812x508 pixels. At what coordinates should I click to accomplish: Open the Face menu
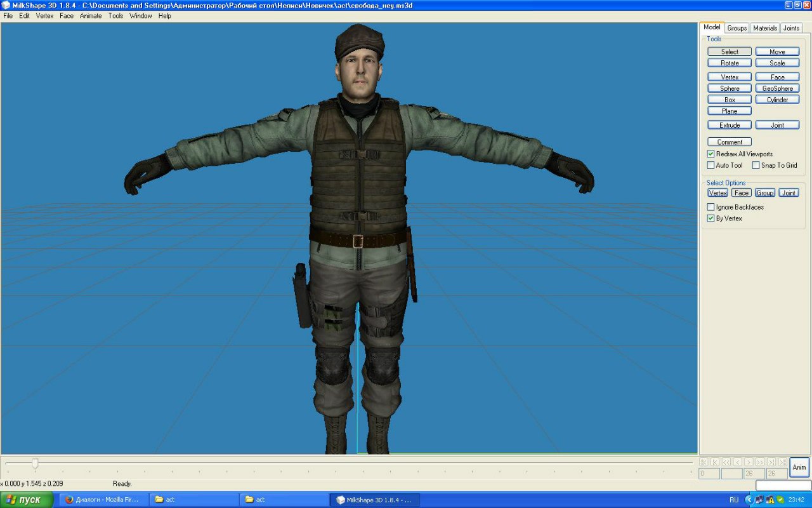coord(67,16)
